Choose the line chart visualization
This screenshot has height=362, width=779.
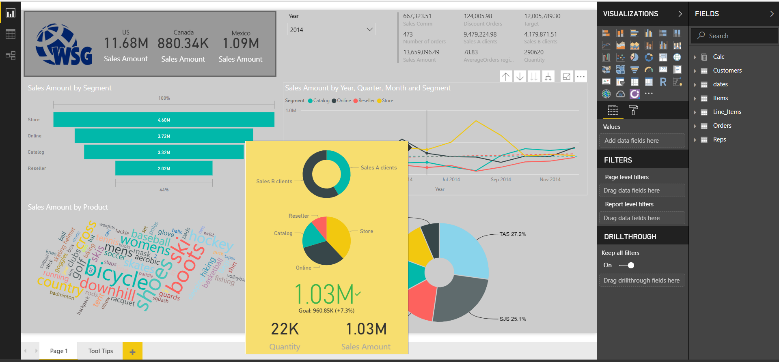click(x=606, y=45)
